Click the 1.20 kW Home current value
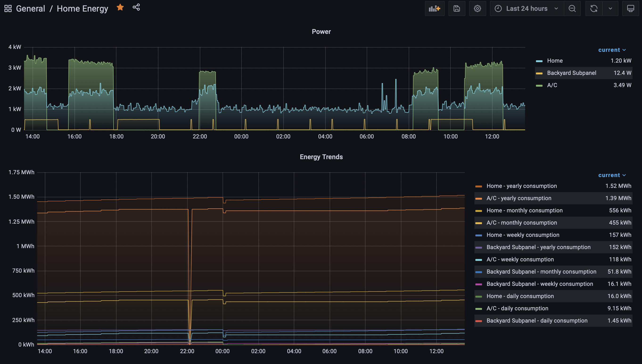Viewport: 642px width, 364px height. coord(621,61)
